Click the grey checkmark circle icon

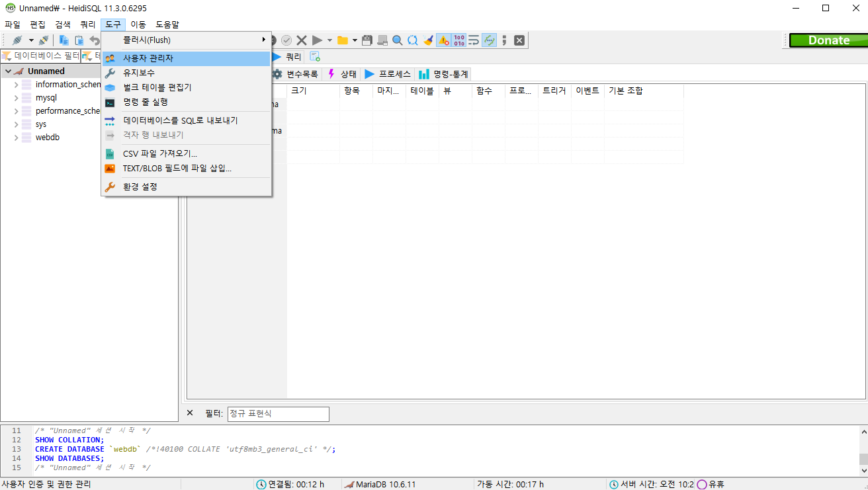tap(286, 40)
